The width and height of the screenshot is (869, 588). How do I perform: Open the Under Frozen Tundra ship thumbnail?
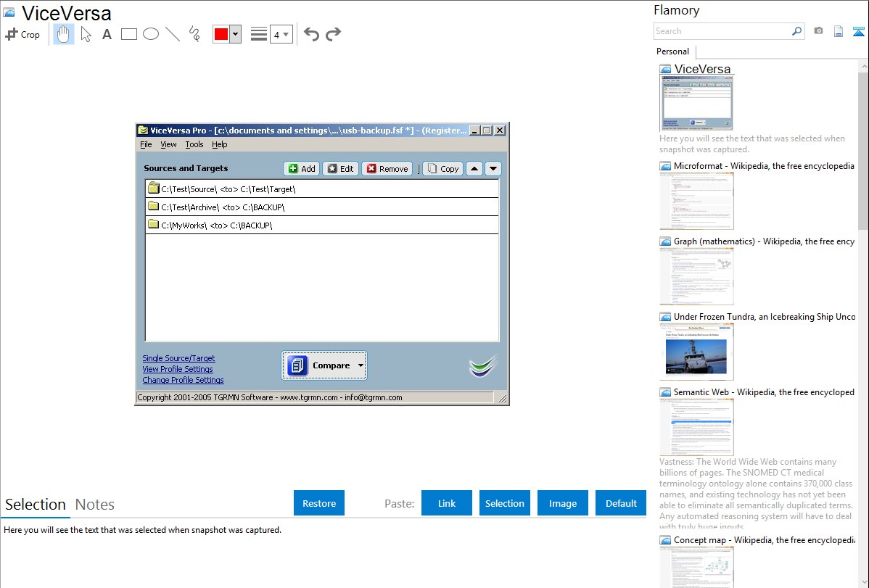696,352
